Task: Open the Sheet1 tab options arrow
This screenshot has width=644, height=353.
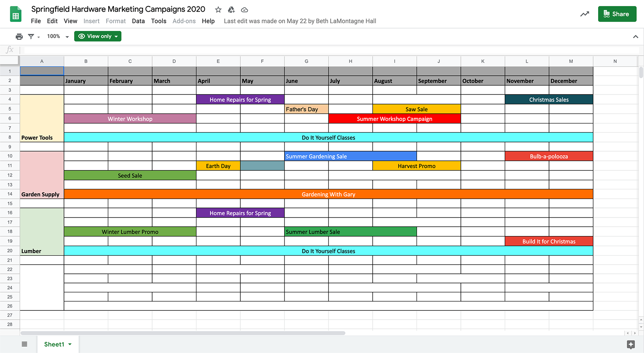Action: click(70, 344)
